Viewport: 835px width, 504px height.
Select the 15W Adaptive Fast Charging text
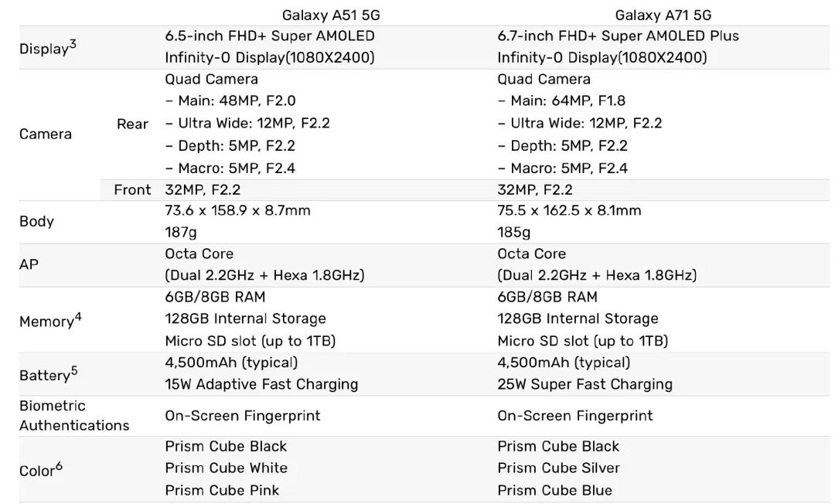pyautogui.click(x=261, y=384)
